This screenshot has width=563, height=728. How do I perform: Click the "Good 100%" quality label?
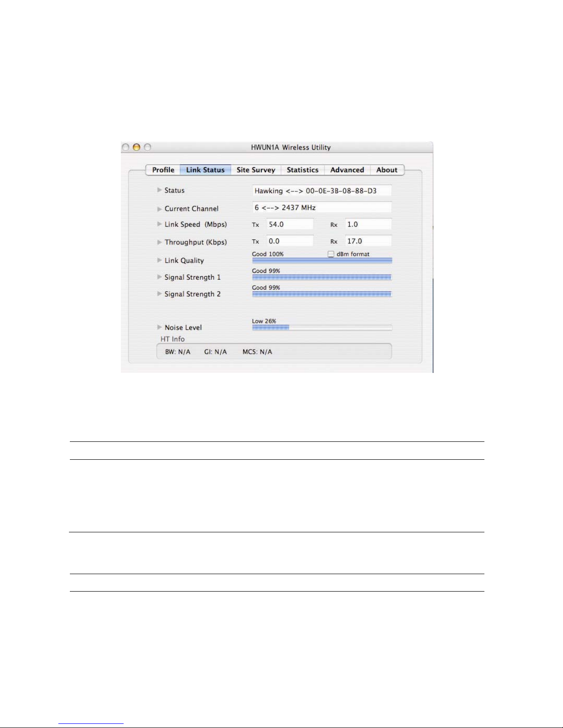point(268,254)
